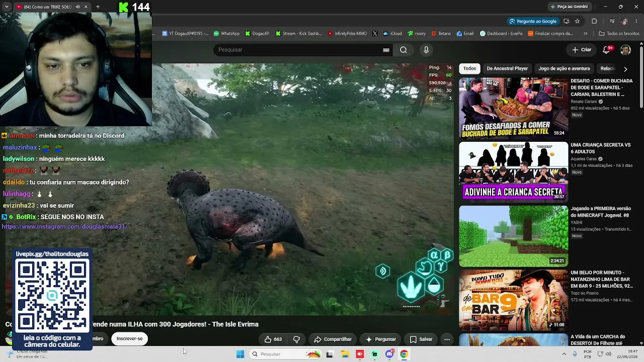644x362 pixels.
Task: Click the Pergunte ao Google button
Action: point(532,21)
